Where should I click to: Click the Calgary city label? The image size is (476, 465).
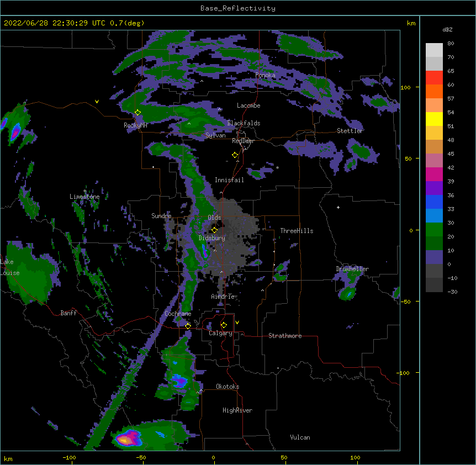[220, 333]
